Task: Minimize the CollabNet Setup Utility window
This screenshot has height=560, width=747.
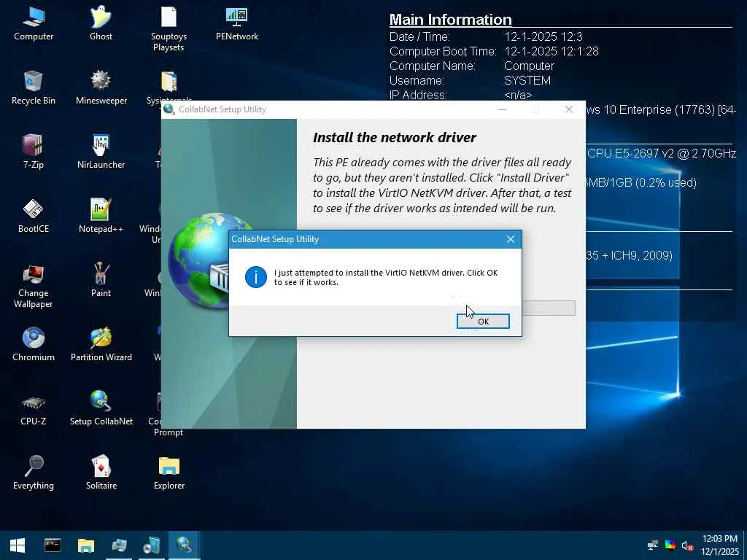Action: click(503, 109)
